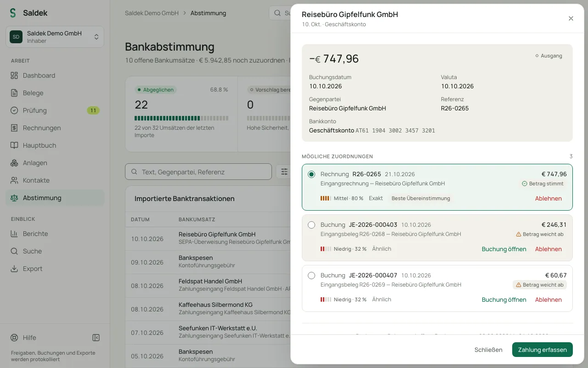The image size is (588, 368).
Task: Open Hilfe in the sidebar
Action: point(29,338)
